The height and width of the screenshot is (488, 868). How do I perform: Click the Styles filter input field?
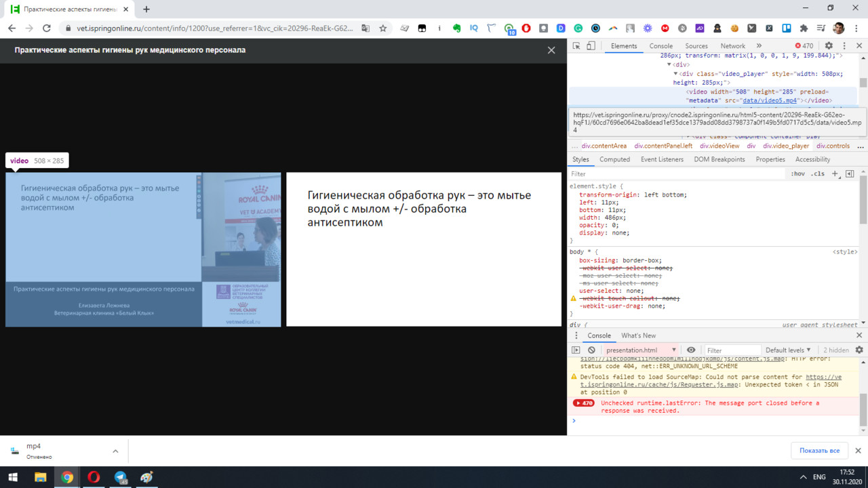pos(678,174)
